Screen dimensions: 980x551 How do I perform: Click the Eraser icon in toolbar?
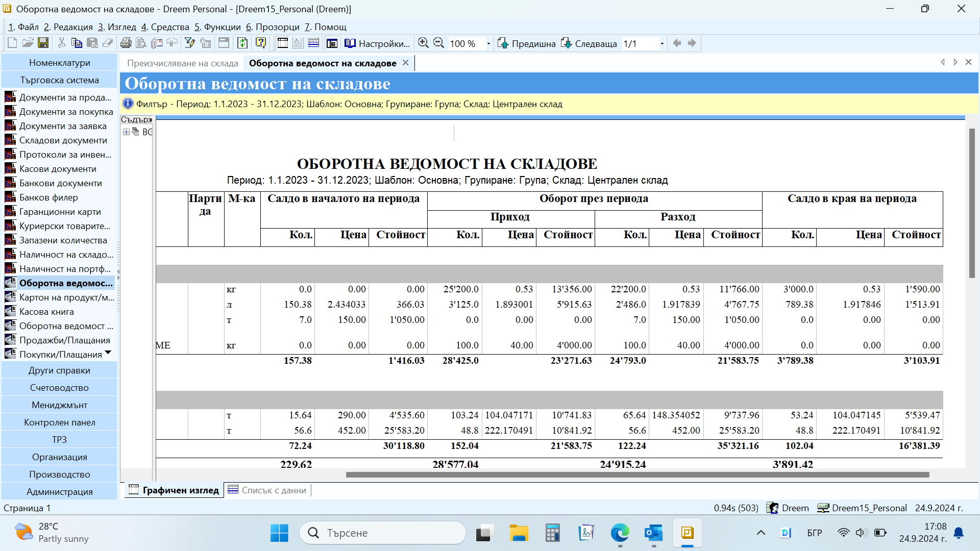click(108, 43)
